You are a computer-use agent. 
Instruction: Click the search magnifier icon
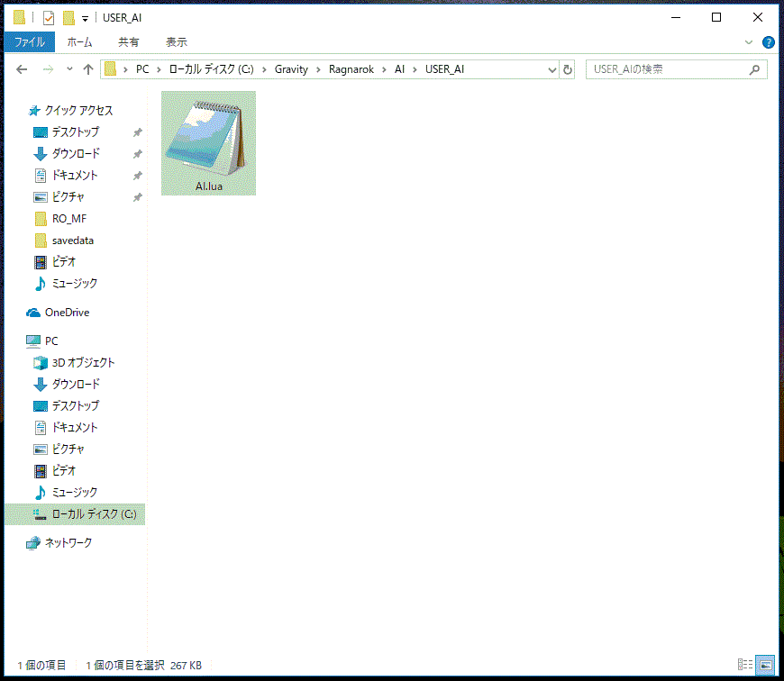[754, 69]
